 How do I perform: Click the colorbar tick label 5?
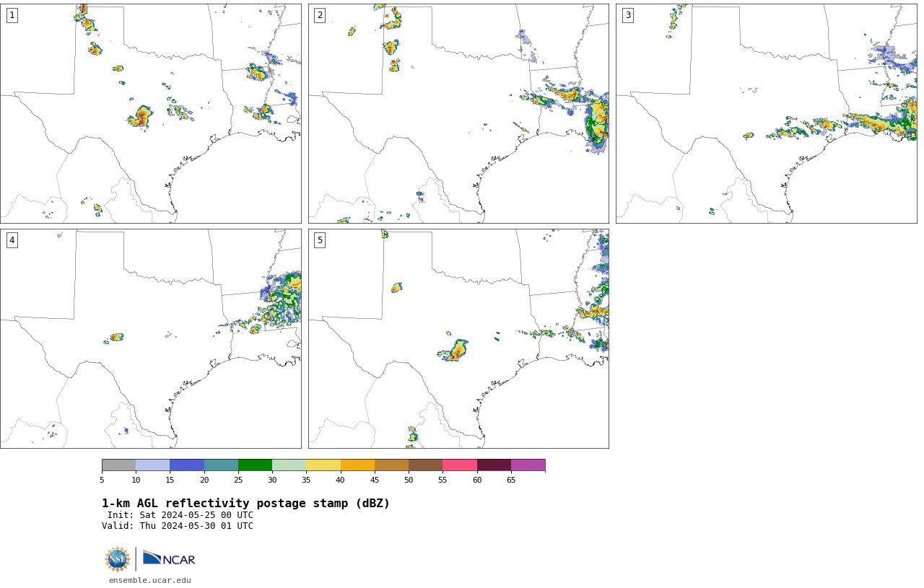pos(102,480)
